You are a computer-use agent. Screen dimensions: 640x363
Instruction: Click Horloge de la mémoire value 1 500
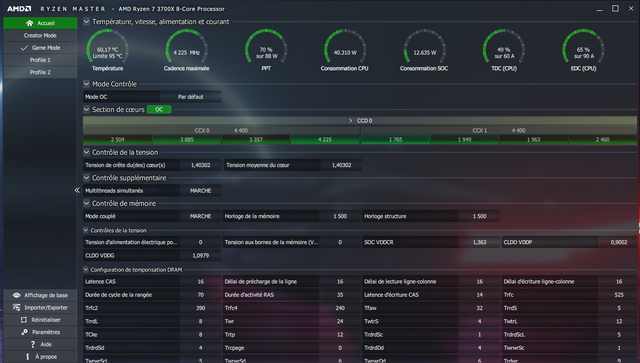pos(340,216)
